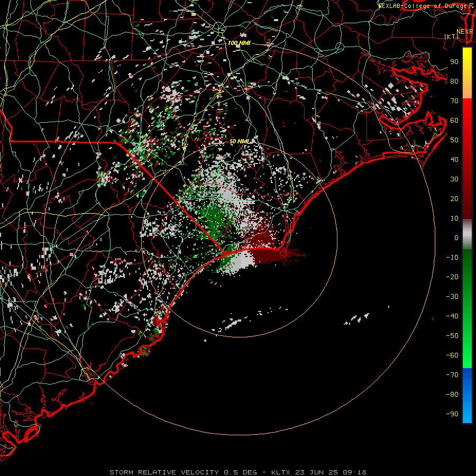Click the -70 value on the velocity scale

pyautogui.click(x=452, y=375)
